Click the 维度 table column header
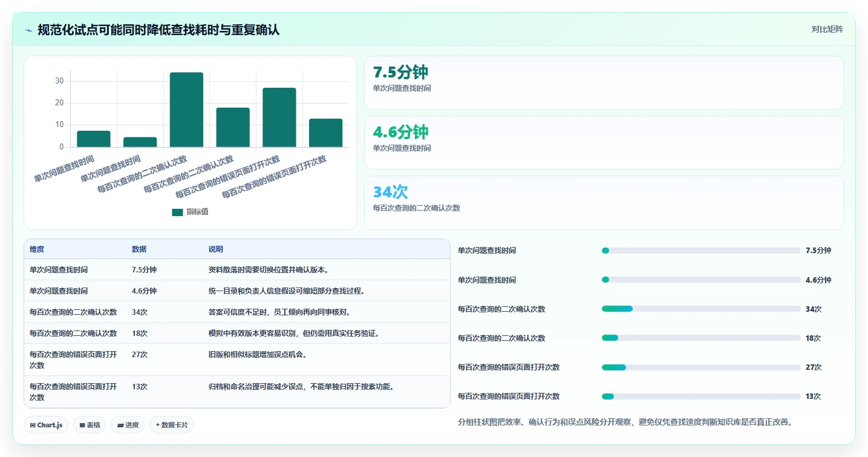The image size is (868, 457). click(x=37, y=249)
